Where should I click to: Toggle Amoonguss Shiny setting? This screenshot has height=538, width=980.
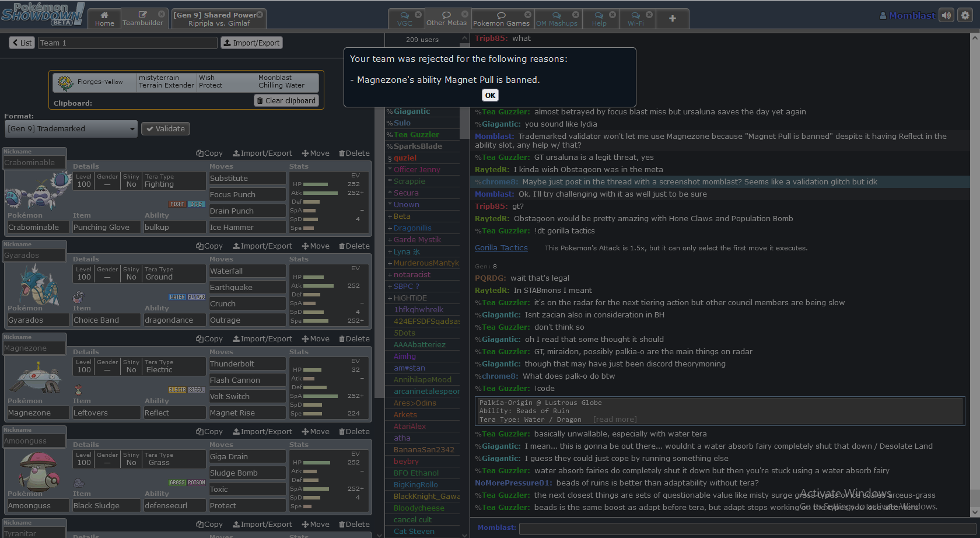(131, 459)
